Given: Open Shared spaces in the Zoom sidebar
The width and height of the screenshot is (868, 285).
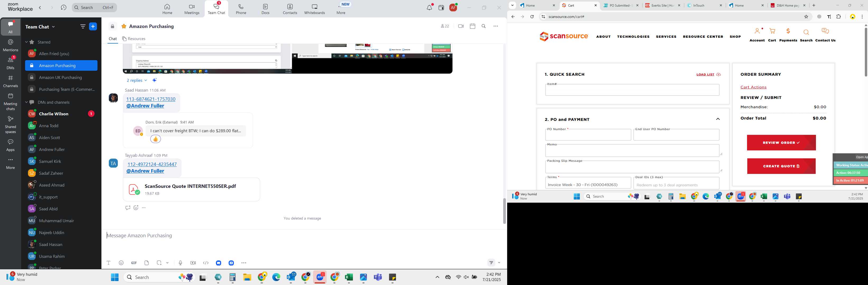Looking at the screenshot, I should click(11, 125).
